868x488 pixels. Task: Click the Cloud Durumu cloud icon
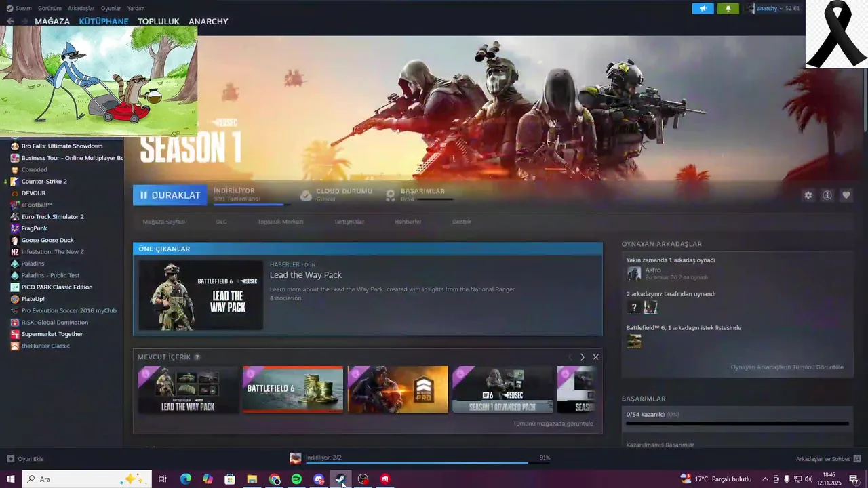coord(306,195)
